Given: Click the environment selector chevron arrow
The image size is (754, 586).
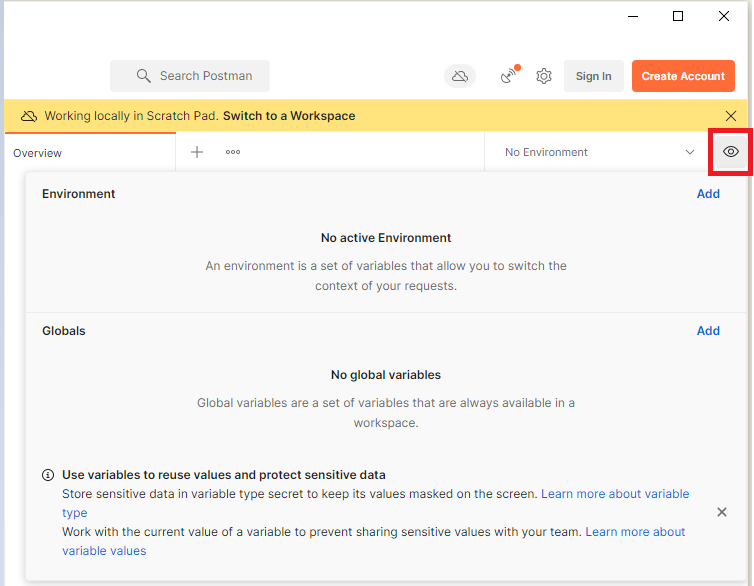Looking at the screenshot, I should tap(690, 152).
